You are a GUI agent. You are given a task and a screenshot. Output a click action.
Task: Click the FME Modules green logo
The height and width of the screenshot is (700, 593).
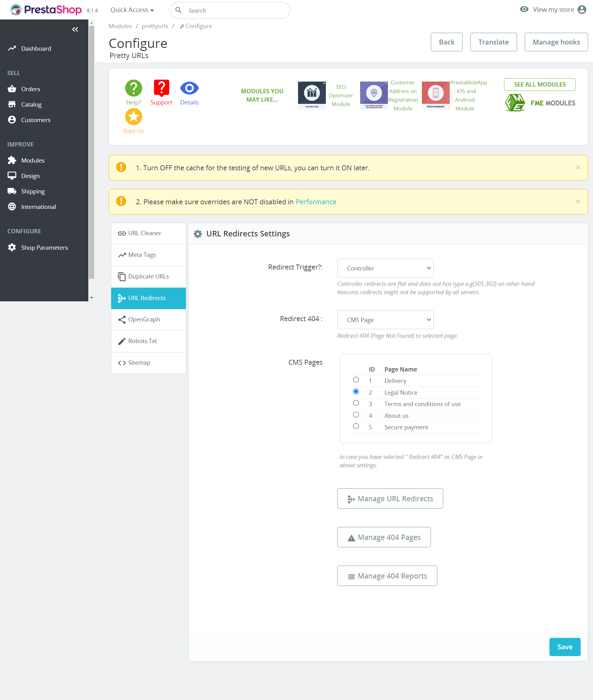[540, 103]
